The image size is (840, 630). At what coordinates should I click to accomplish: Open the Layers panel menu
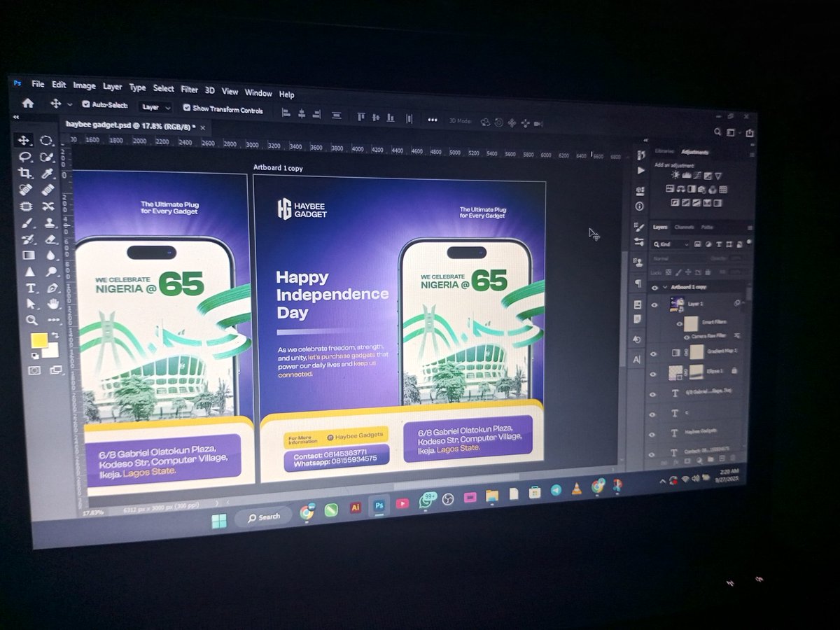[x=749, y=227]
